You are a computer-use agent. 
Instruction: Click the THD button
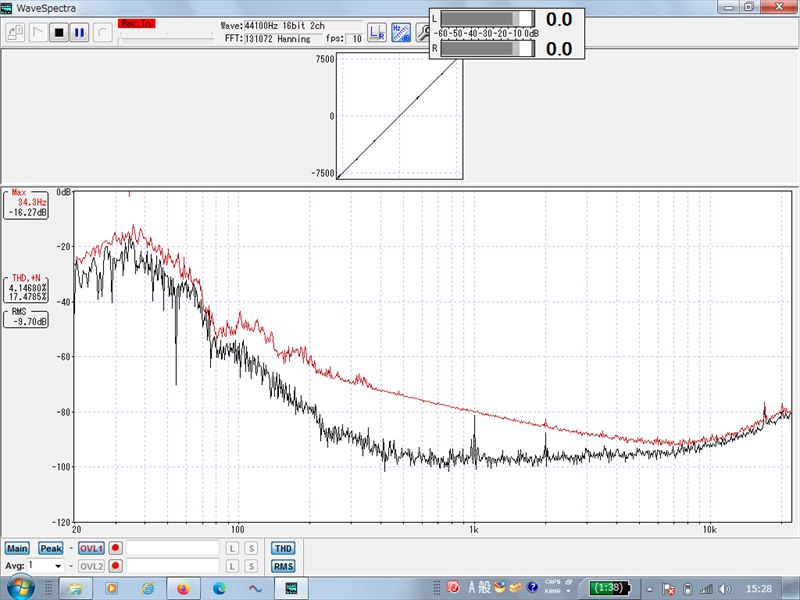coord(283,548)
